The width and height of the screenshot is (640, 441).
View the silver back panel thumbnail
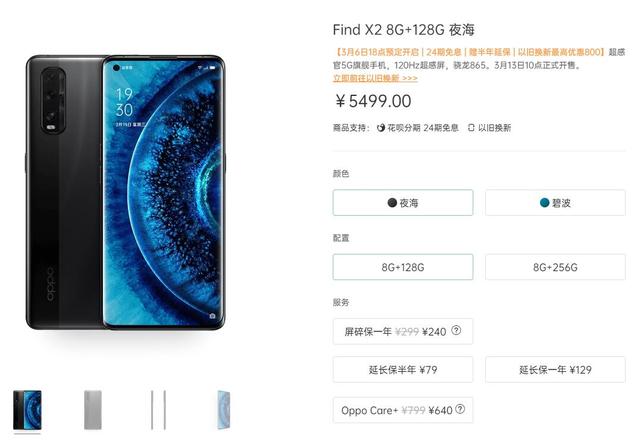tap(93, 410)
